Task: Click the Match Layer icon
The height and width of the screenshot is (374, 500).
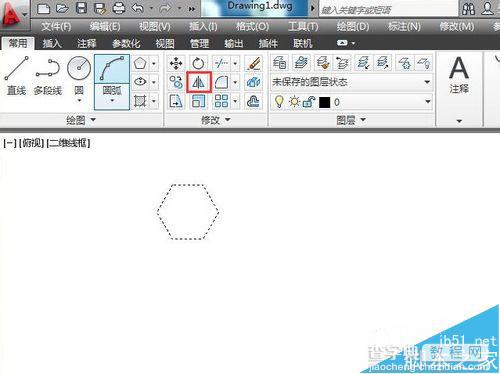Action: click(323, 63)
